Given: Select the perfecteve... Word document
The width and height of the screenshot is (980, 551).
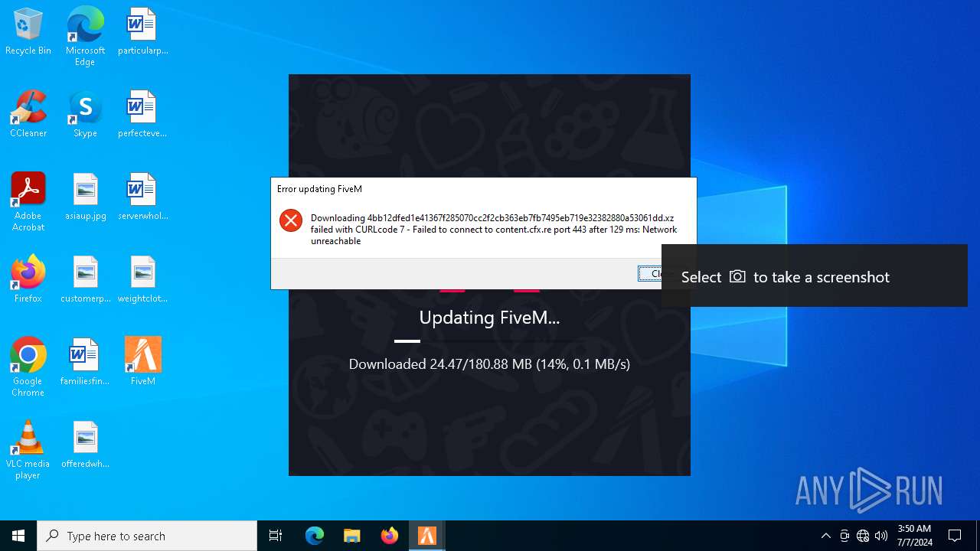Looking at the screenshot, I should coord(142,113).
